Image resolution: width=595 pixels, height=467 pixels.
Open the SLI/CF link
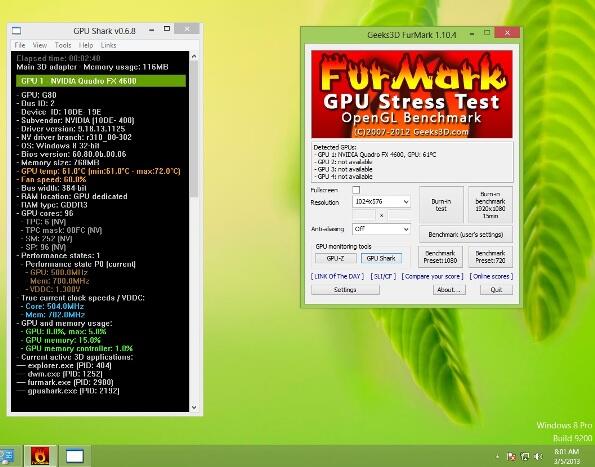point(383,277)
